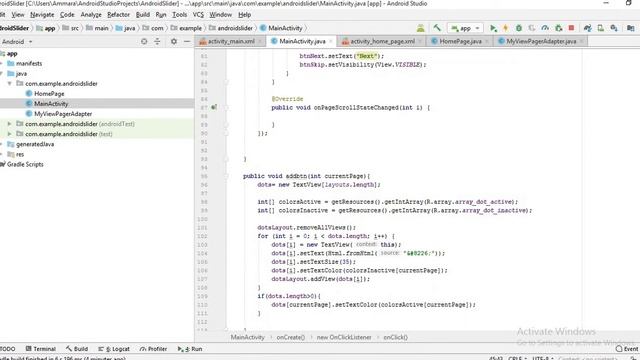Run the app with the green play icon
This screenshot has width=640, height=360.
(493, 28)
